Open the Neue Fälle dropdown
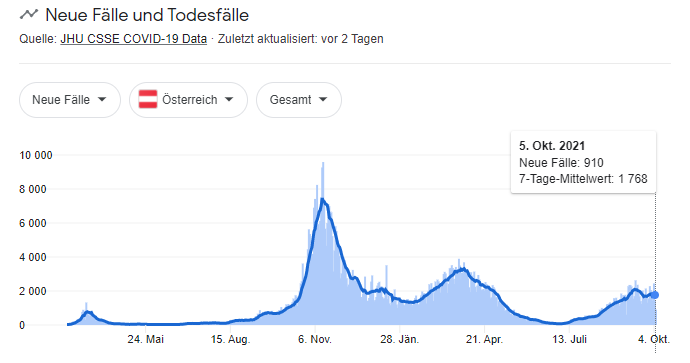The image size is (690, 363). (x=70, y=100)
